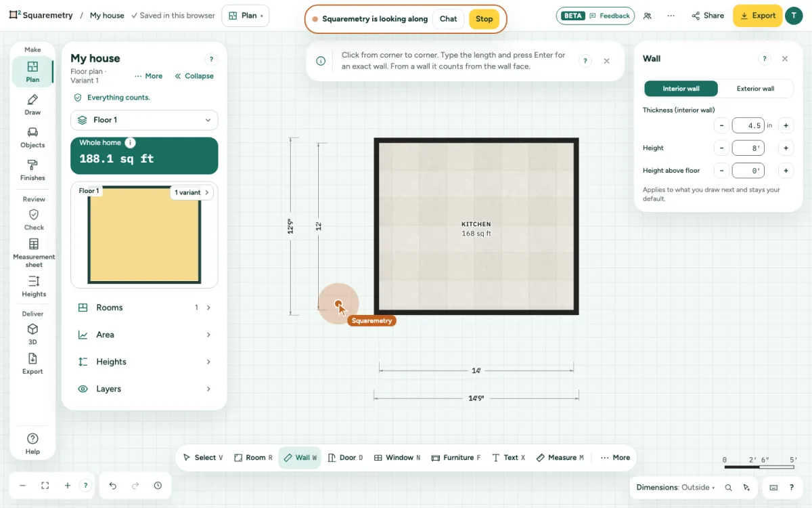Switch to the 3D view
Image resolution: width=812 pixels, height=508 pixels.
pyautogui.click(x=32, y=335)
